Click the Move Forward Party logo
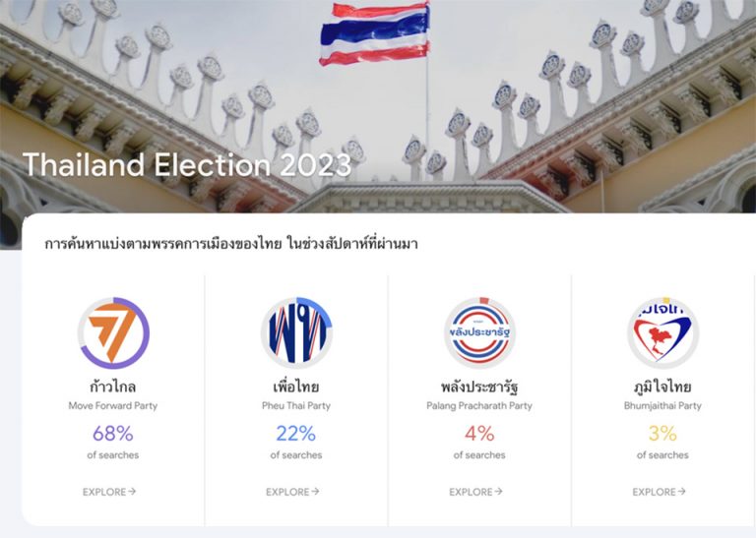This screenshot has width=756, height=538. pyautogui.click(x=113, y=333)
